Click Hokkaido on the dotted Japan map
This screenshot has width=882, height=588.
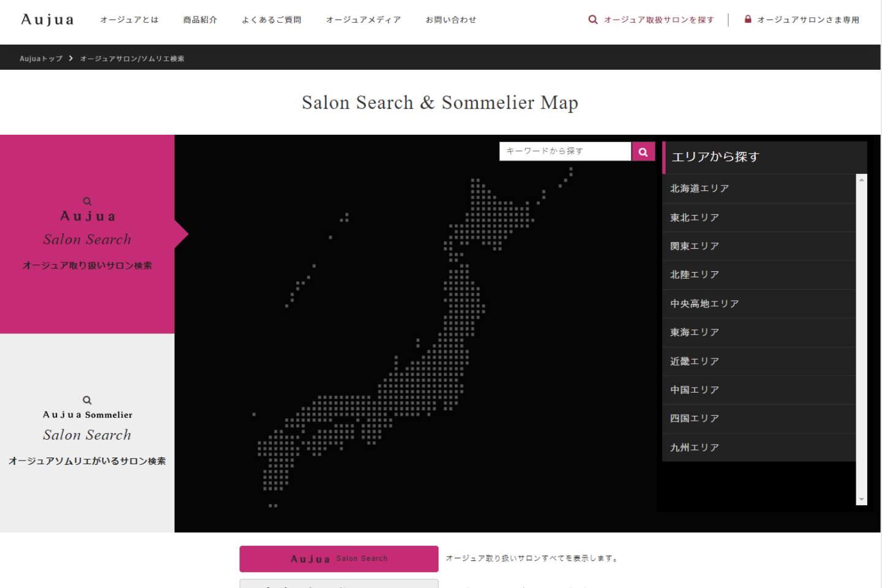click(493, 214)
